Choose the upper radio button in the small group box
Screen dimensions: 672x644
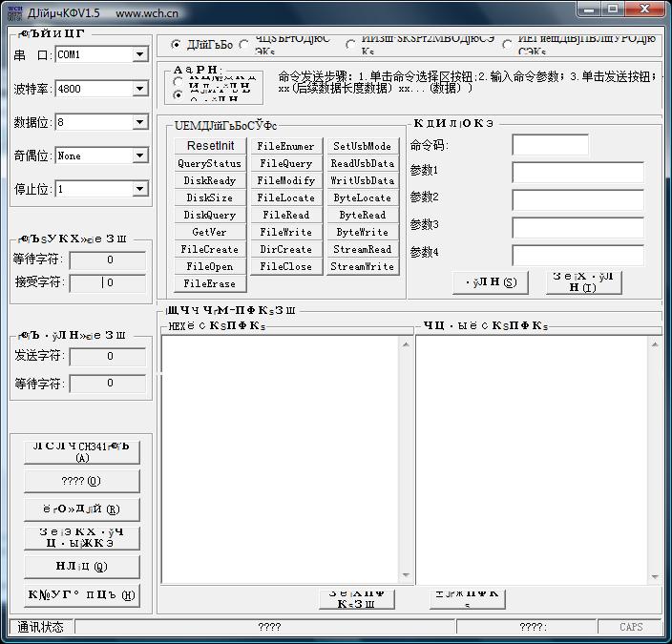point(178,81)
